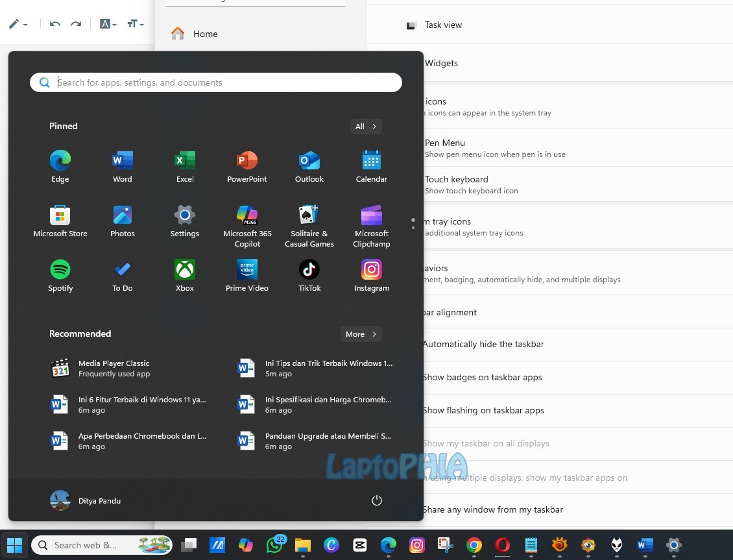
Task: Open Calendar in the Pinned grid
Action: (x=372, y=166)
